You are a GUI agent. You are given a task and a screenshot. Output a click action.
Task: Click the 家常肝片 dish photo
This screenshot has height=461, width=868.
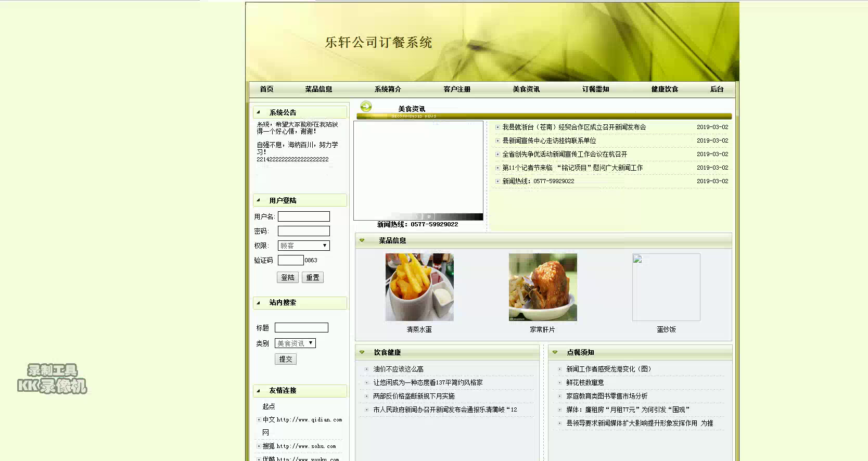click(543, 287)
